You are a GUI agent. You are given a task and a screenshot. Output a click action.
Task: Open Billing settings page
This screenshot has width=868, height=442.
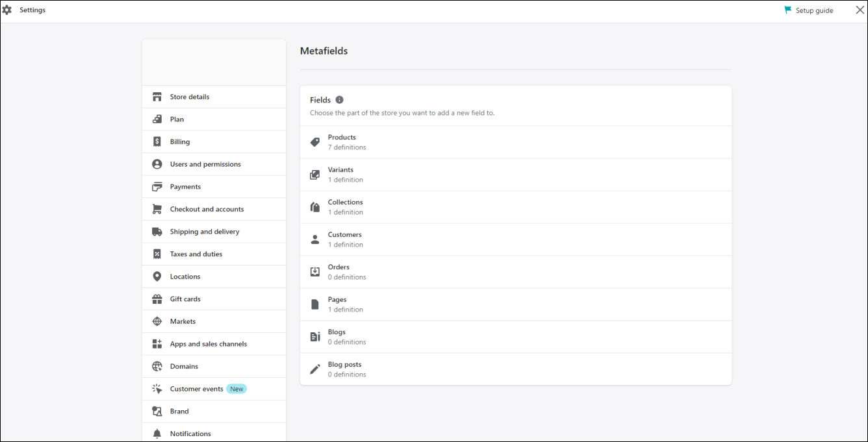tap(214, 141)
